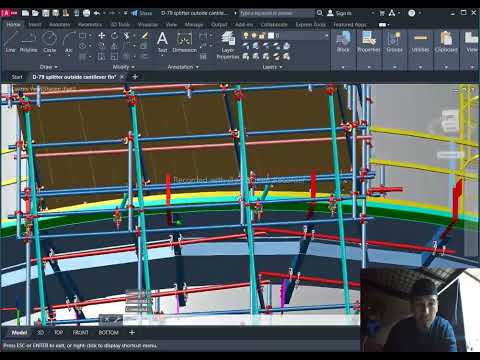Select the Hatch tool
Viewport: 480px width, 360px height.
(83, 57)
